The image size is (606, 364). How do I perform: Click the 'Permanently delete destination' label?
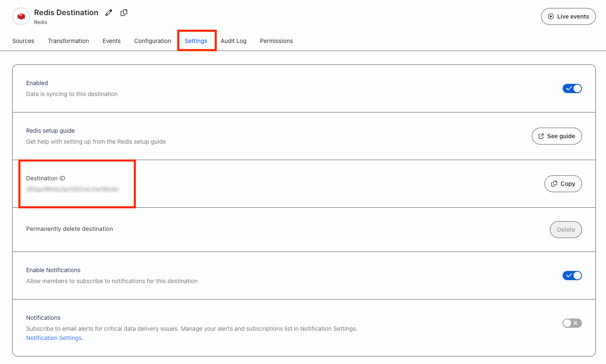tap(70, 229)
